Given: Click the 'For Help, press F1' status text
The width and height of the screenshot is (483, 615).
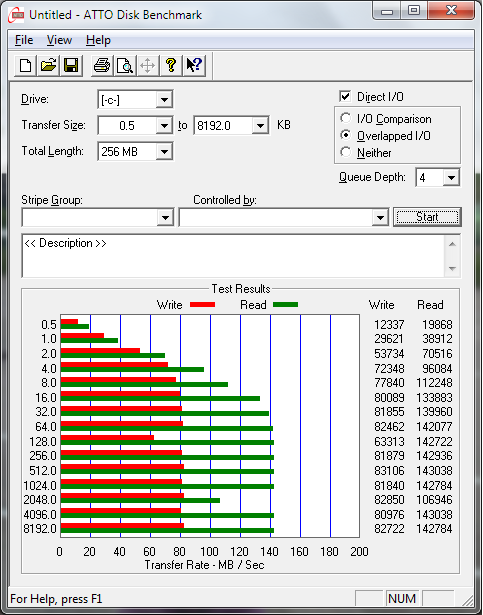Looking at the screenshot, I should (56, 599).
